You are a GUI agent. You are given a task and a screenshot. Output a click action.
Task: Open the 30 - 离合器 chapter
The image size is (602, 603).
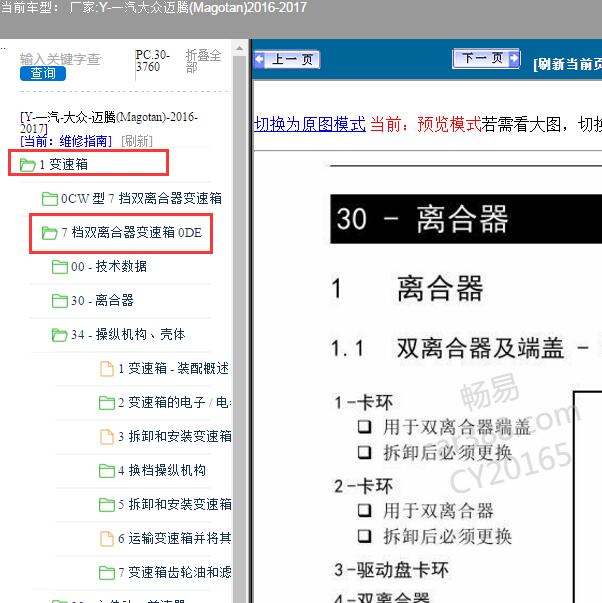click(102, 300)
